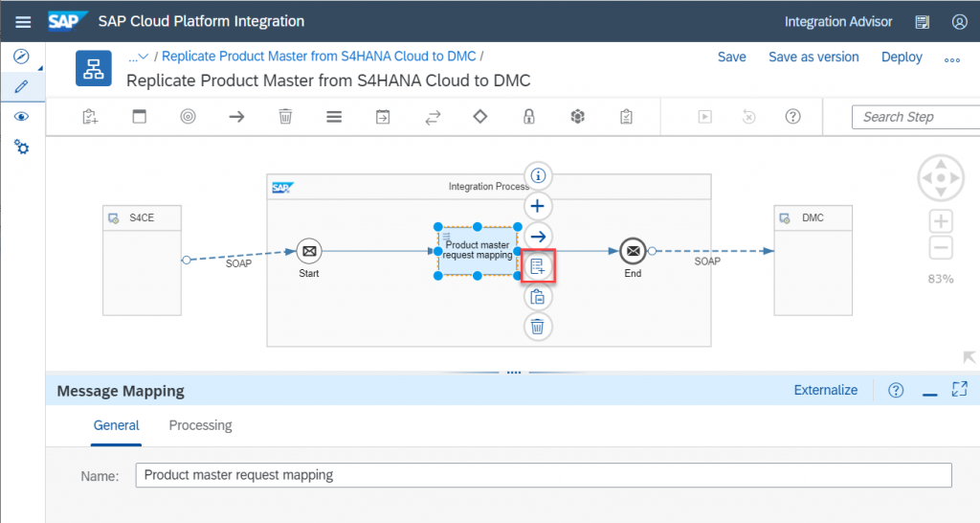Click the SOAP label near DMC
Screen dimensions: 980x523
point(707,261)
